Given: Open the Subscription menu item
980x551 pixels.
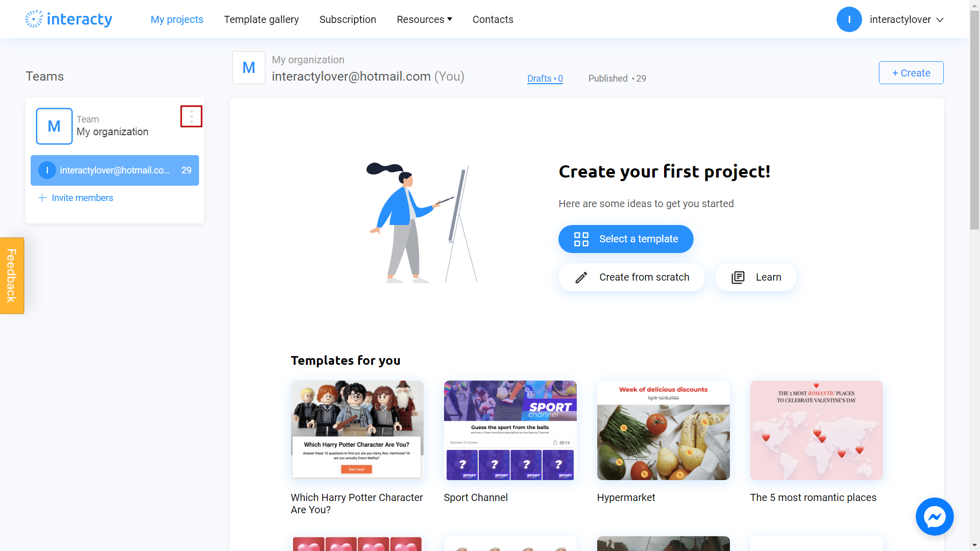Looking at the screenshot, I should pos(347,19).
